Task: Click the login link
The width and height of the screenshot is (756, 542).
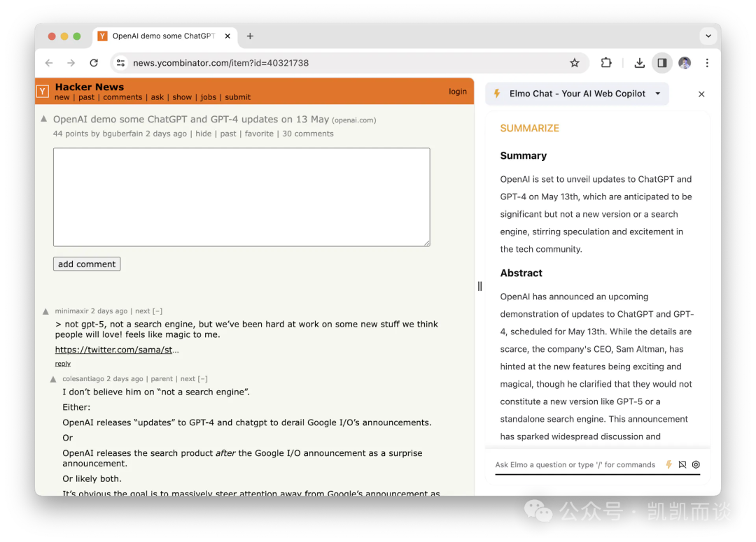Action: point(458,92)
